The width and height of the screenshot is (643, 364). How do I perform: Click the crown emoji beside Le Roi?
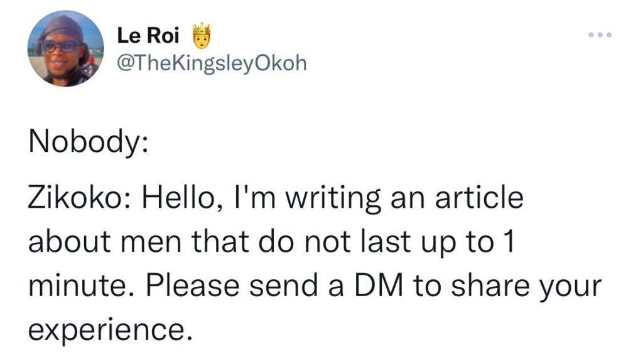click(201, 35)
